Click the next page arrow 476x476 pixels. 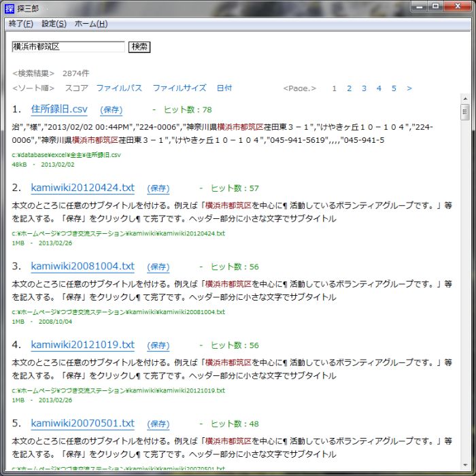tap(409, 88)
